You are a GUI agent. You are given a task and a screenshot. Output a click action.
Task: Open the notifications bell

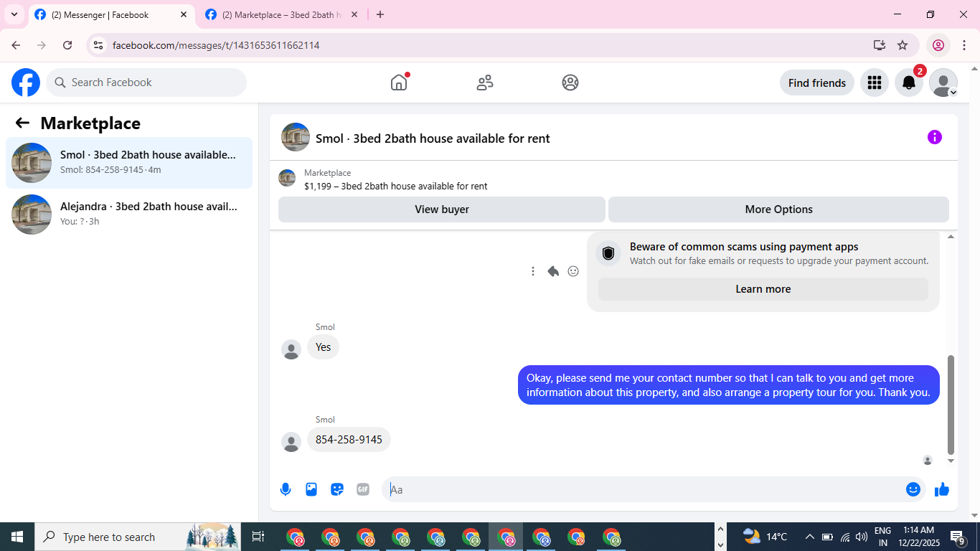click(x=909, y=83)
